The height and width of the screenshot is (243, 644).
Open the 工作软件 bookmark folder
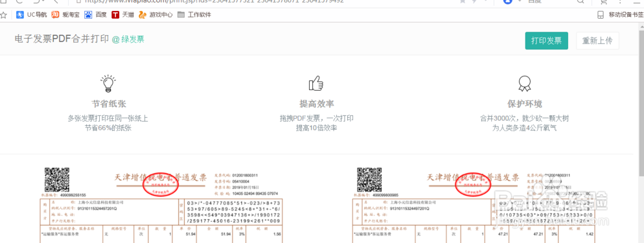point(194,15)
